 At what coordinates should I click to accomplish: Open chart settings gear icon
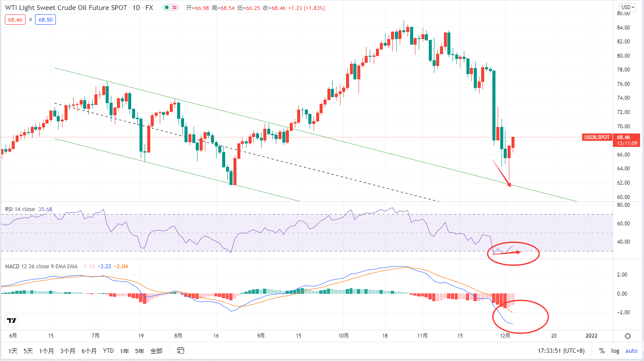tap(628, 336)
